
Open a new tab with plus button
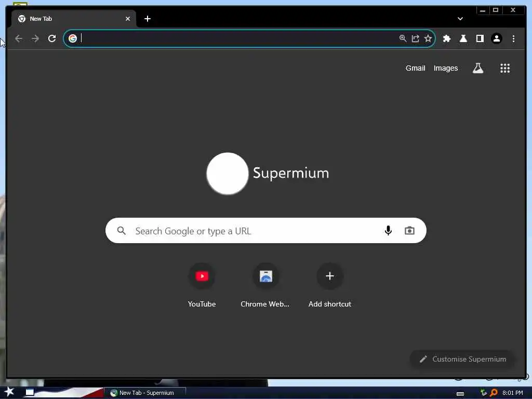point(147,19)
